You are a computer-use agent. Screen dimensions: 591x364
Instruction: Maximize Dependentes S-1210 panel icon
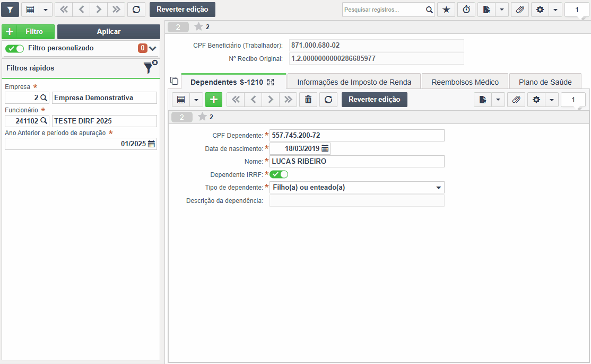tap(271, 82)
